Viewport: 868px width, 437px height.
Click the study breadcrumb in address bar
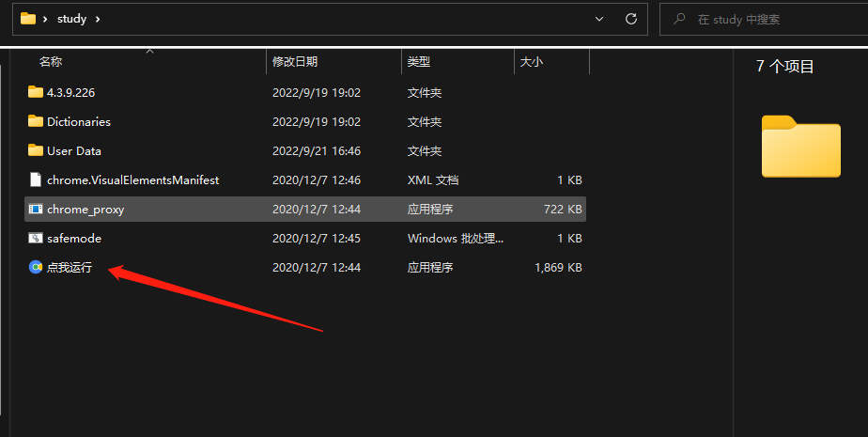(72, 19)
